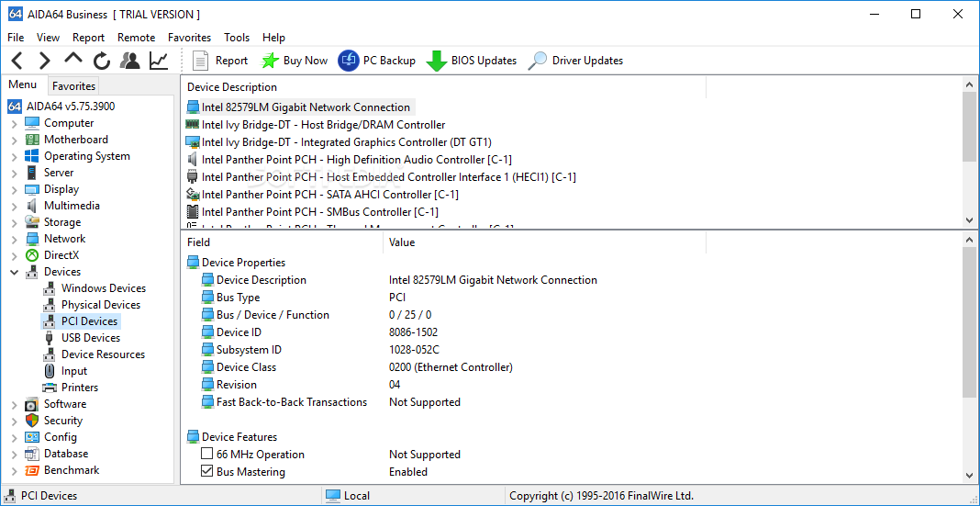Open the Remote menu
This screenshot has height=506, width=980.
[136, 38]
